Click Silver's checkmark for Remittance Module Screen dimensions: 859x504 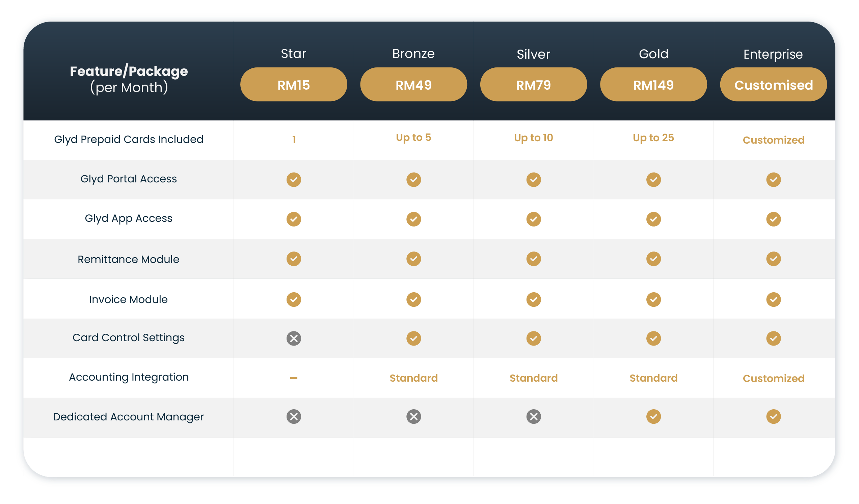(534, 259)
